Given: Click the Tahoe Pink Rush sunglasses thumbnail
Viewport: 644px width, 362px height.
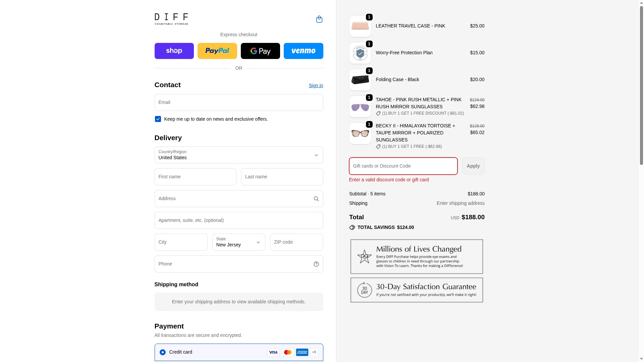Looking at the screenshot, I should coord(360,107).
